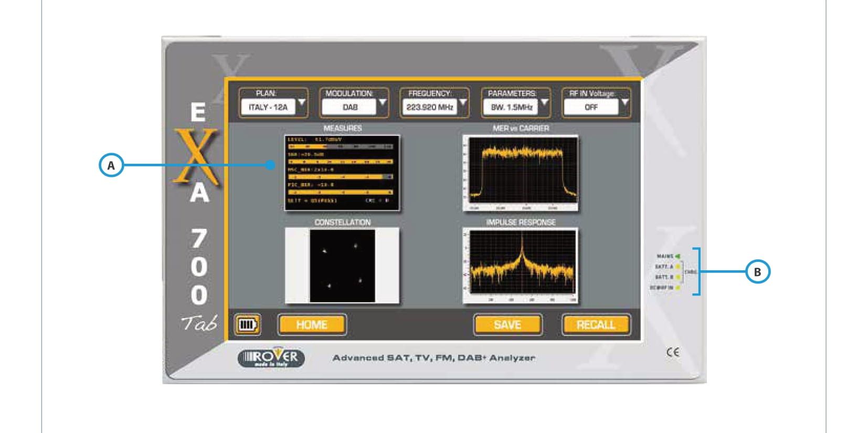Image resolution: width=868 pixels, height=433 pixels.
Task: Tap the SAVE button
Action: coord(507,325)
